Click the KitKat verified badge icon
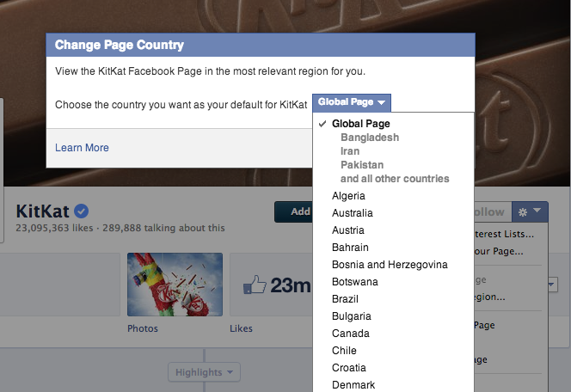 (81, 211)
